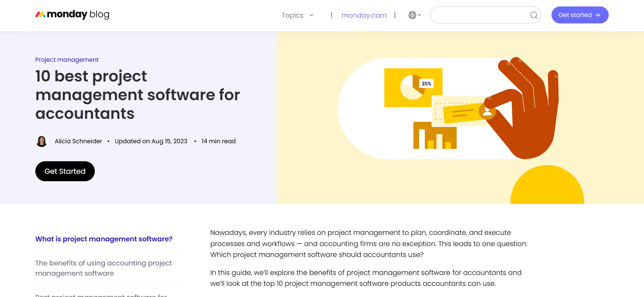
Task: Select 'The benefits of using accounting project management software'
Action: click(104, 268)
